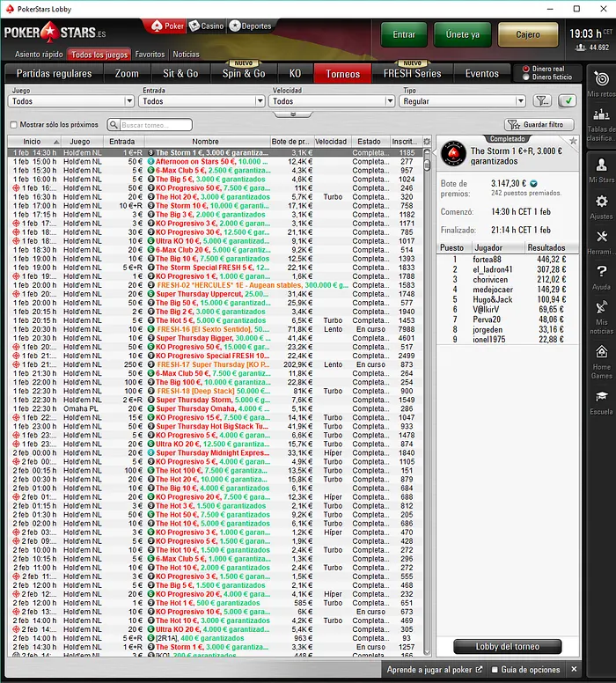Select Dinero ficticio radio button

coord(526,77)
